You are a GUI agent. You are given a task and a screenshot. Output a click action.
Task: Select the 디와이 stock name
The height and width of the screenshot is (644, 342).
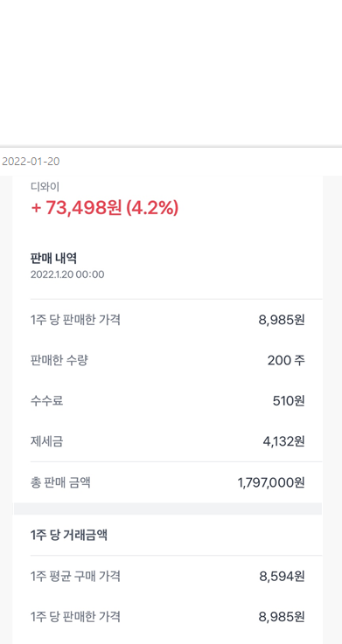[45, 187]
